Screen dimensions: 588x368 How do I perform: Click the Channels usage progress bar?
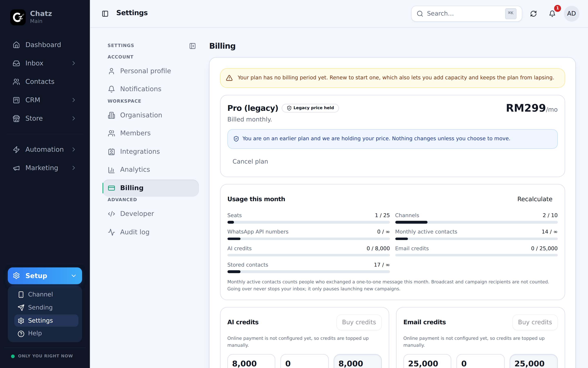pos(476,222)
